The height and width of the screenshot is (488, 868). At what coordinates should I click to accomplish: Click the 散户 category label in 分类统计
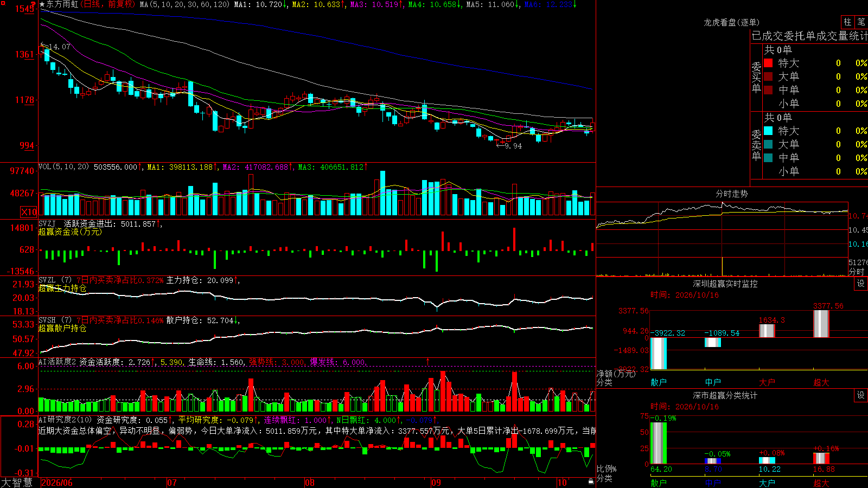click(659, 483)
